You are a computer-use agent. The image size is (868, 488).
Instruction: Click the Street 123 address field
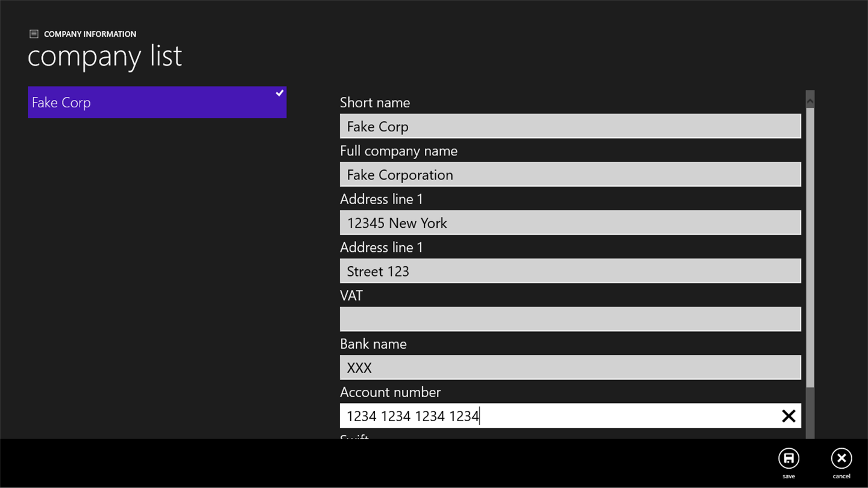click(570, 271)
